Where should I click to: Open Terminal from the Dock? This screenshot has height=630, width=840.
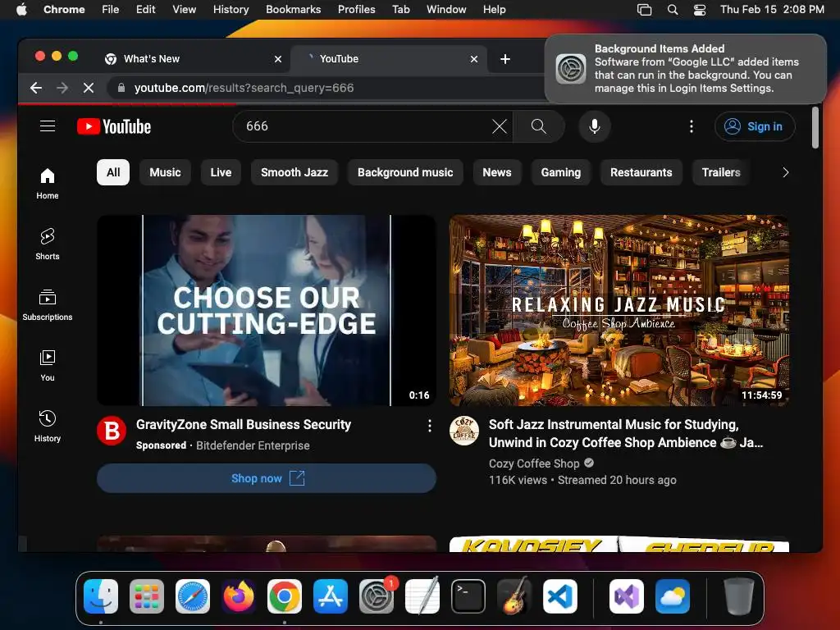[x=468, y=596]
